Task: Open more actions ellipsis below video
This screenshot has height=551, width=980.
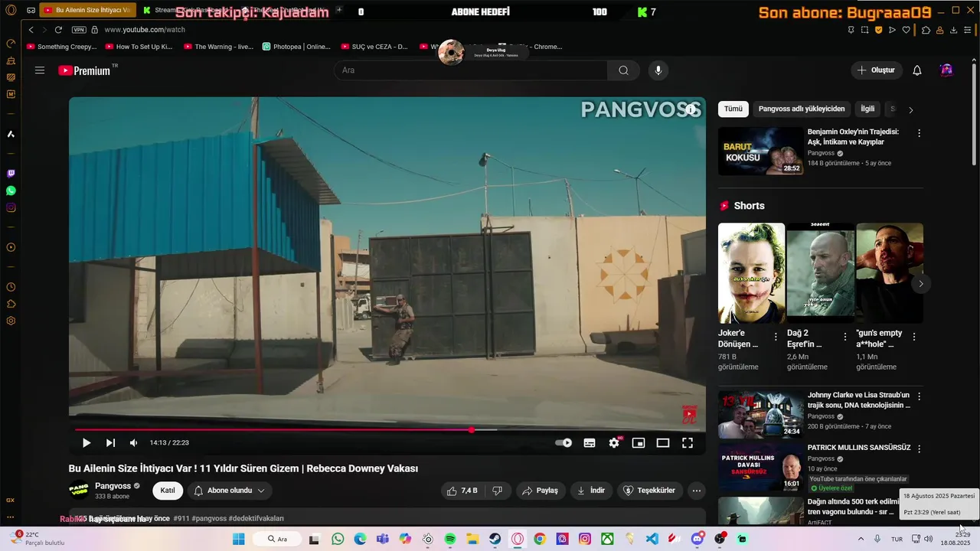Action: pos(697,491)
